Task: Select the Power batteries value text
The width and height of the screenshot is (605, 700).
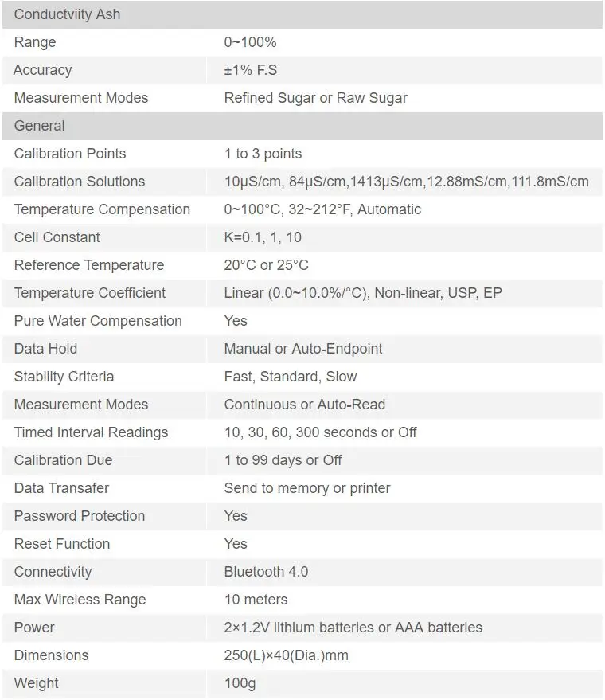Action: (x=353, y=628)
